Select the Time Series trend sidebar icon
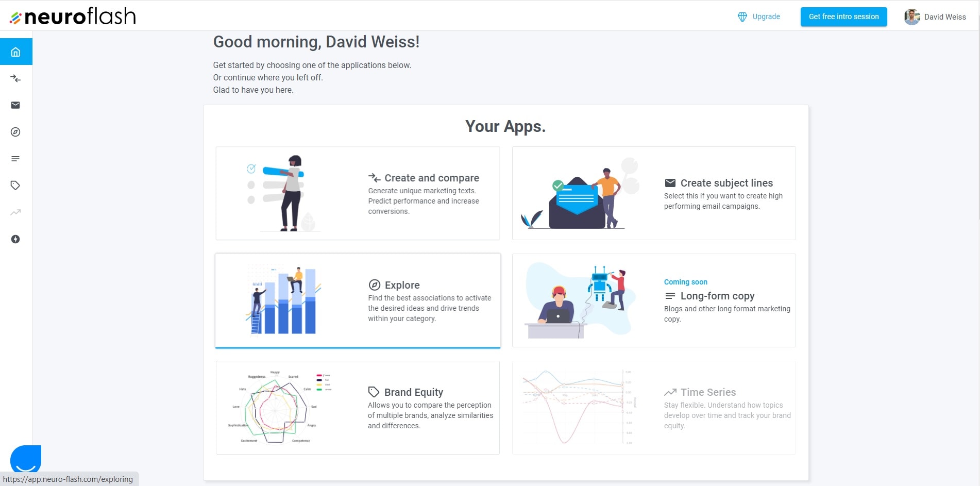Viewport: 980px width, 486px height. click(x=15, y=212)
